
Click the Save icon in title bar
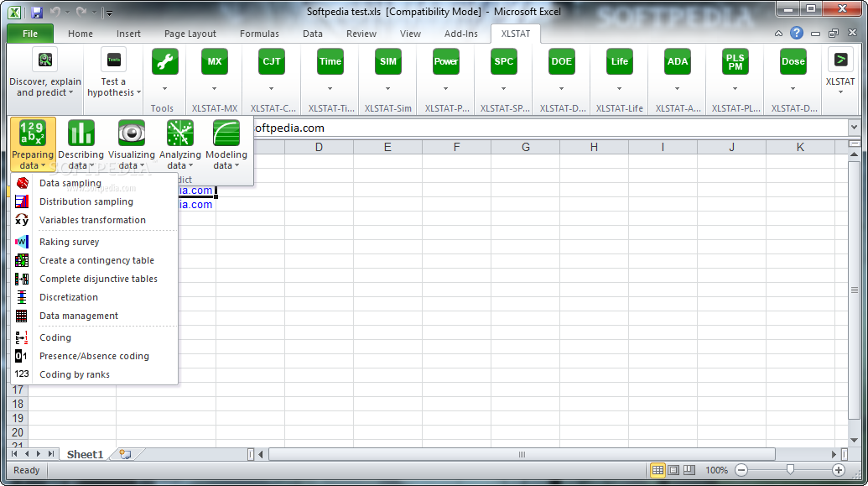(x=37, y=13)
